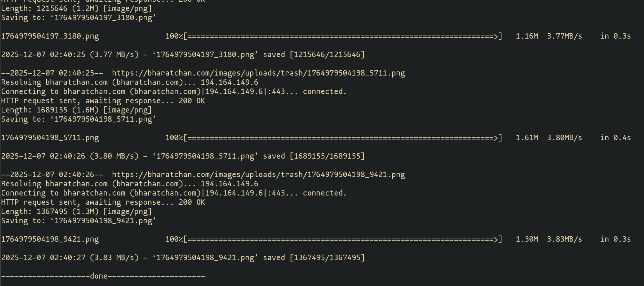
Task: Click the 3.77MB/s speed in progress row
Action: (564, 36)
